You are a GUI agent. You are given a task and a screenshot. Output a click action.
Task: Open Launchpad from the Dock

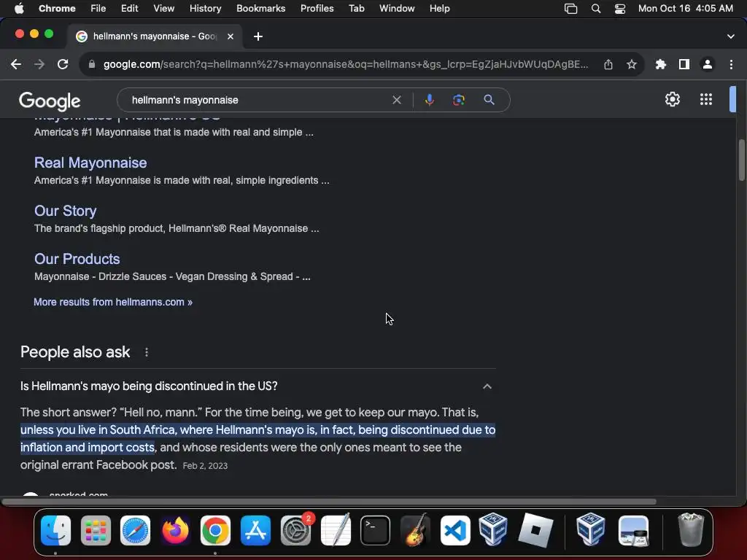(96, 530)
